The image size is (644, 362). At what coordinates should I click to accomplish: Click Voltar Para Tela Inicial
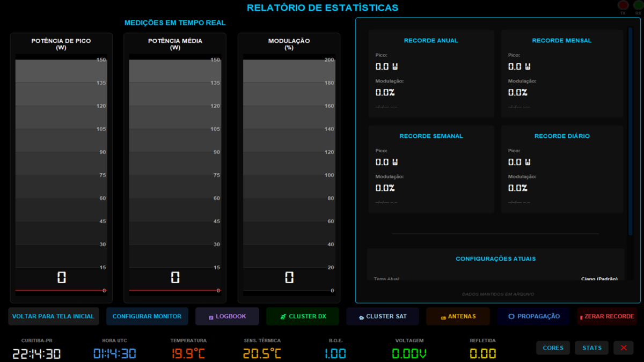53,316
